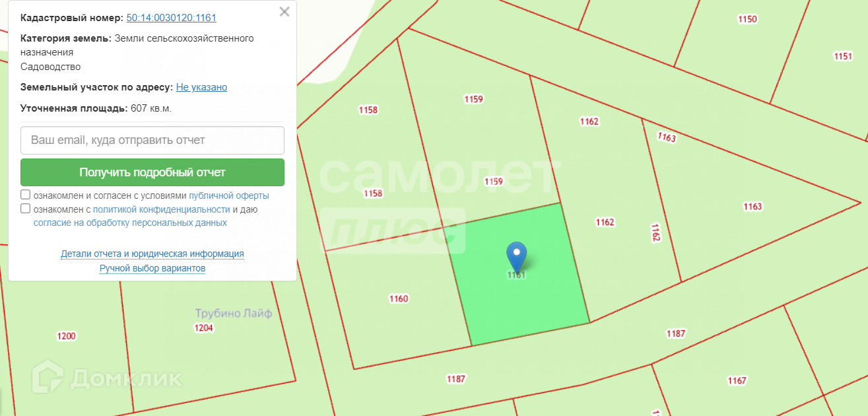Select parcel labeled 1150 on map
This screenshot has width=868, height=416.
pos(747,19)
